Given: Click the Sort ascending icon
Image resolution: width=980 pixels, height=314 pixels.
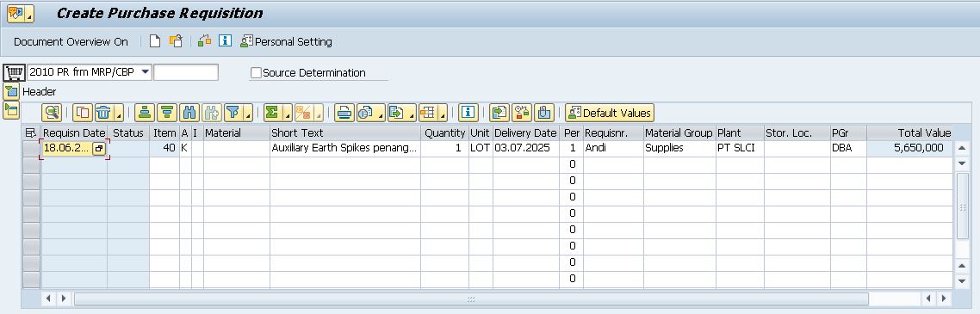Looking at the screenshot, I should coord(145,113).
